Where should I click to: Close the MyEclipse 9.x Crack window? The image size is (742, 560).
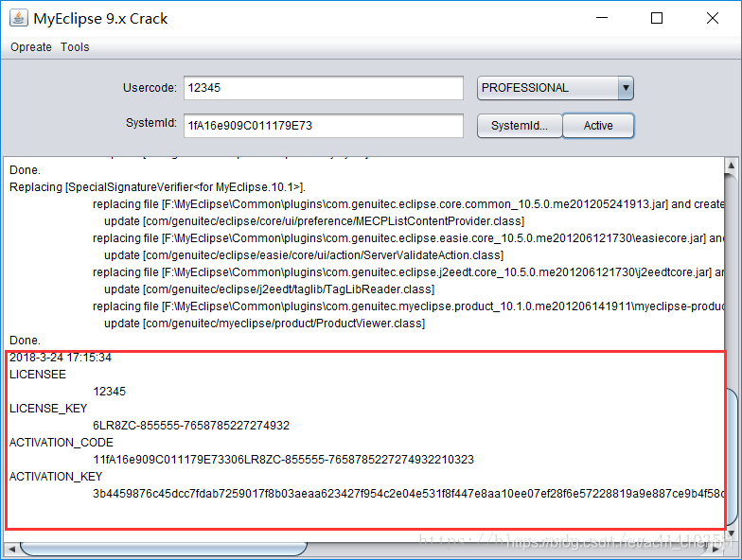[x=712, y=18]
